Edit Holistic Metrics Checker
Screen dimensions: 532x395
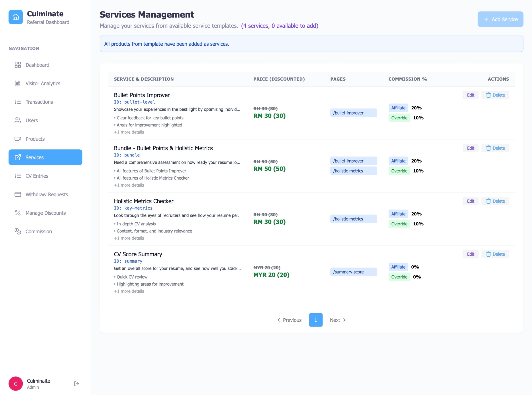coord(471,201)
